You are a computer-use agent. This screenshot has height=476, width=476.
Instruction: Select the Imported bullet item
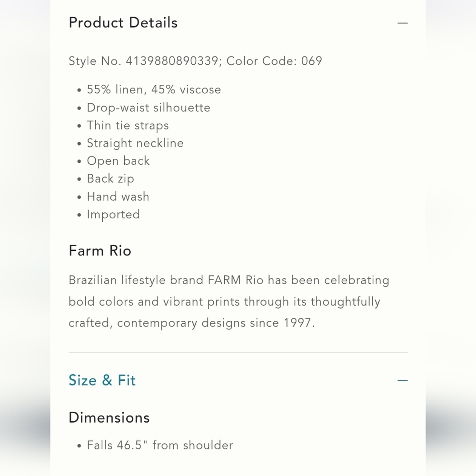(113, 215)
